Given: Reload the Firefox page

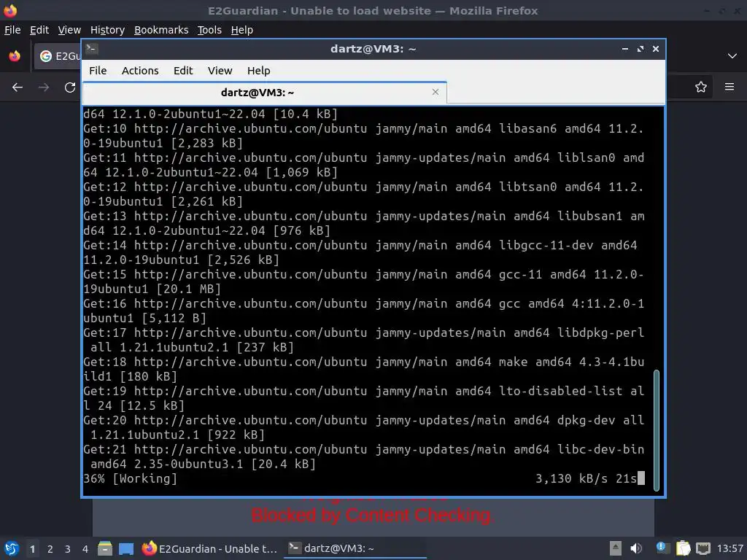Looking at the screenshot, I should 70,87.
